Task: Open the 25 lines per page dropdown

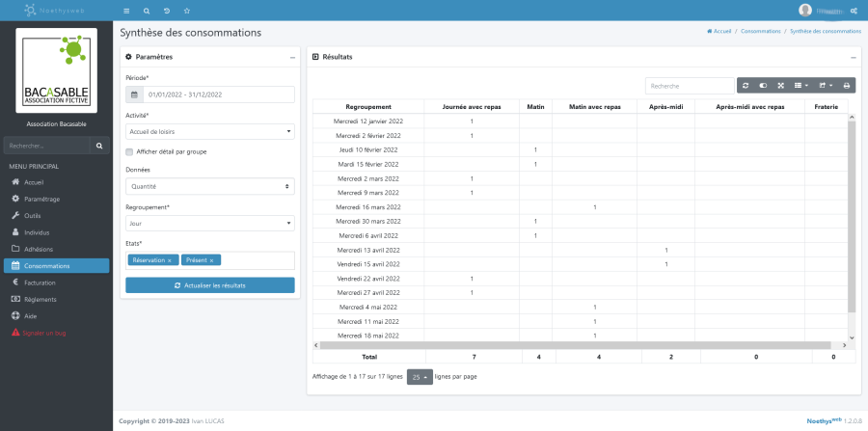Action: tap(419, 377)
